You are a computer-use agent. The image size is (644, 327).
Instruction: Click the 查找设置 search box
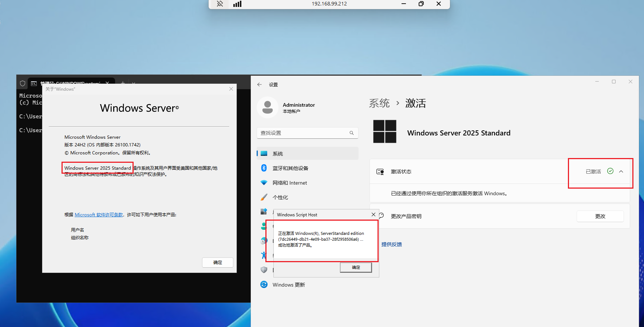(x=304, y=133)
